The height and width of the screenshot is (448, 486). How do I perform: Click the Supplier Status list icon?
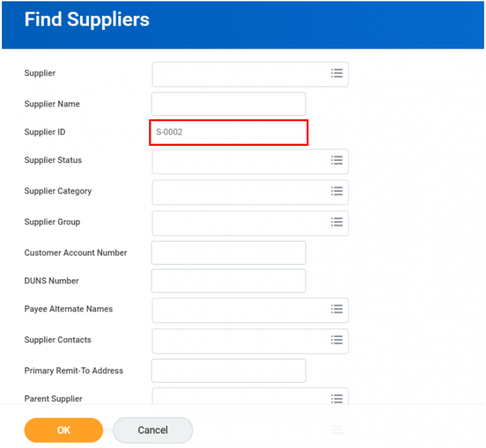[x=337, y=161]
